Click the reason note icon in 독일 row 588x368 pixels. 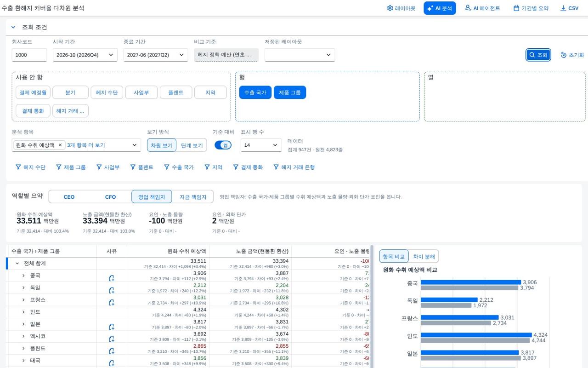112,290
